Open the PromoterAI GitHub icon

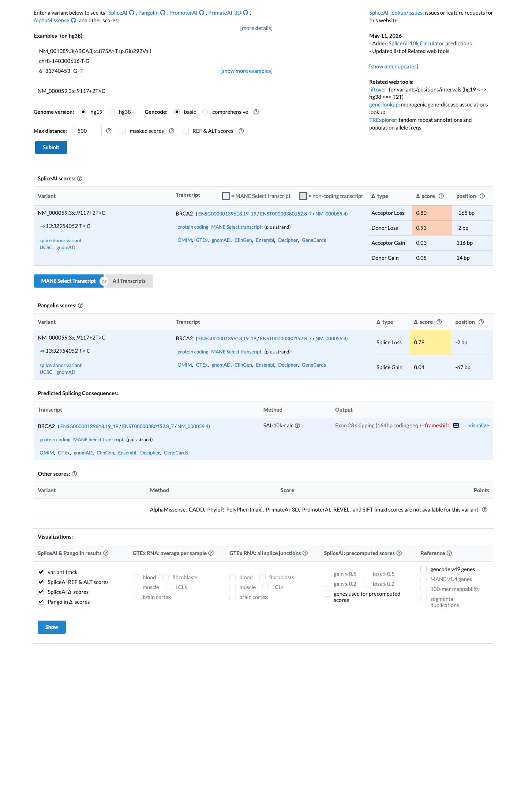pyautogui.click(x=202, y=13)
